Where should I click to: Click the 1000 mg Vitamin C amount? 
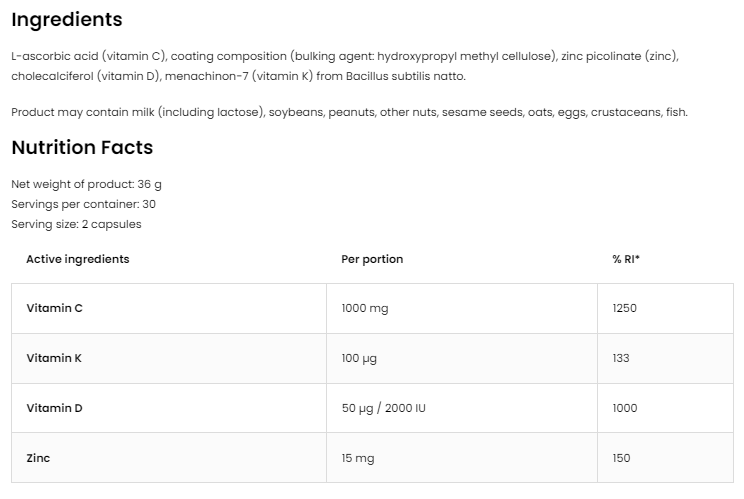365,308
